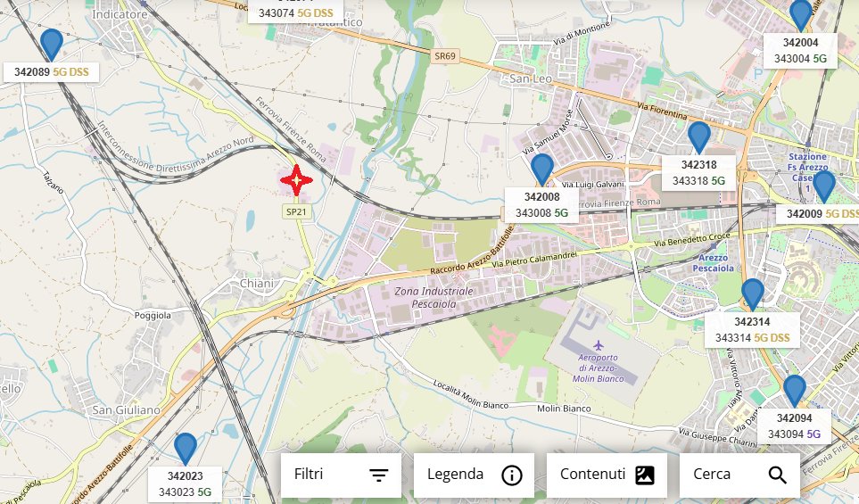The height and width of the screenshot is (504, 859).
Task: Click the filter lines icon in Filtri
Action: click(378, 475)
